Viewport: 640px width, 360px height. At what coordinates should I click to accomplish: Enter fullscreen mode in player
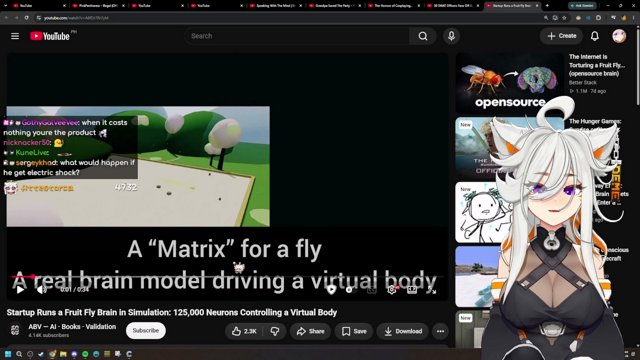[432, 290]
